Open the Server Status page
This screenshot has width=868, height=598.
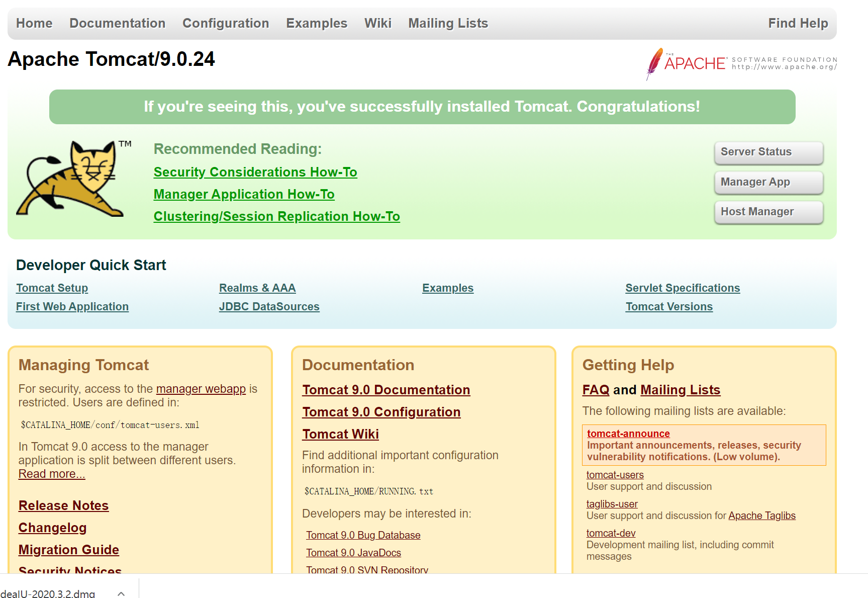[768, 152]
